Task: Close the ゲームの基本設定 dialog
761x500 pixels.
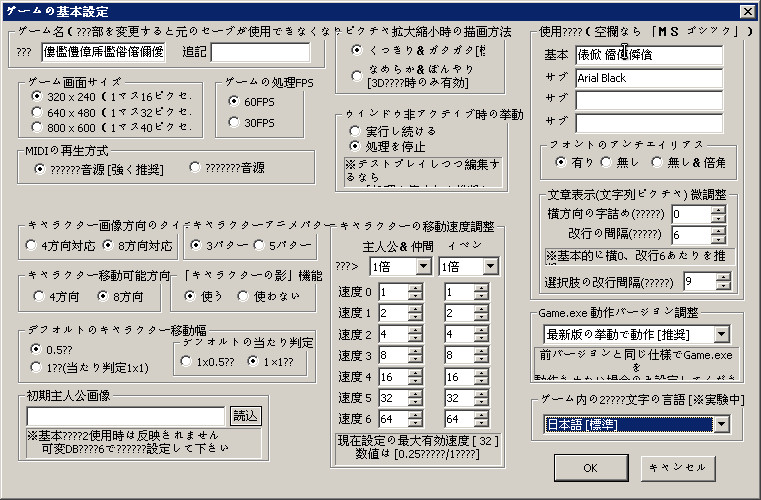Action: click(x=747, y=11)
